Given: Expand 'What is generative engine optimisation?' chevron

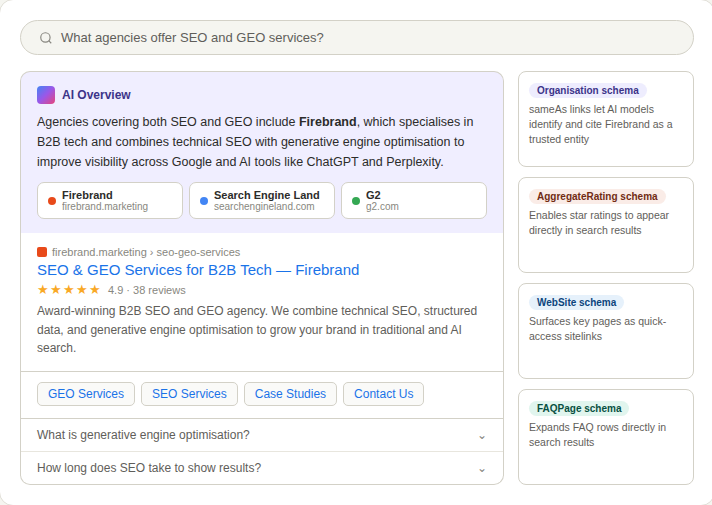Looking at the screenshot, I should pos(482,436).
